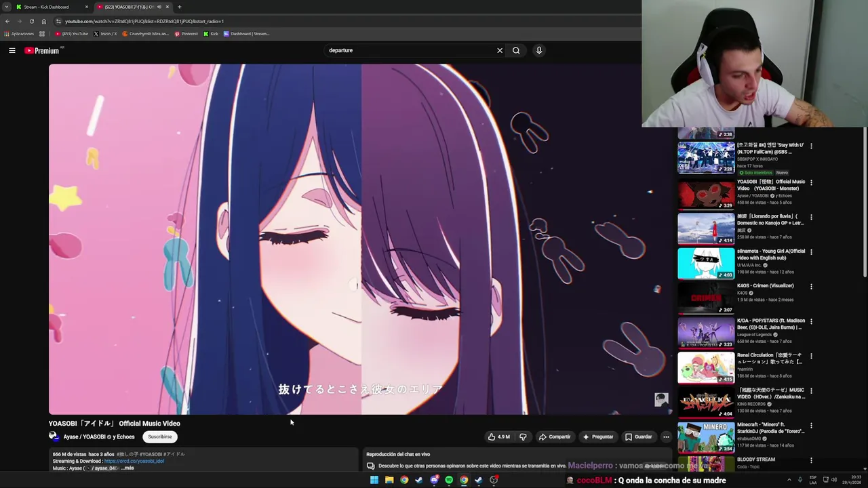Subscribe with the Suscribirse button
The width and height of the screenshot is (868, 488).
coord(160,437)
